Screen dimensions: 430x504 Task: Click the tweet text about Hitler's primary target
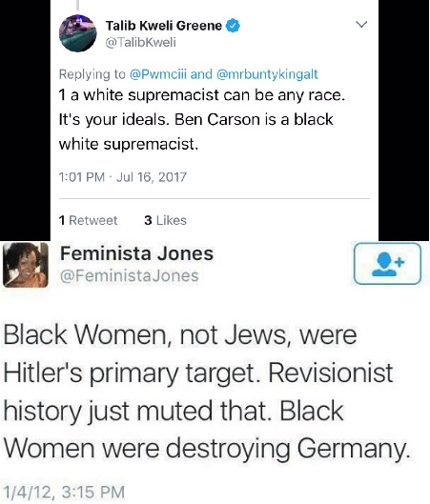point(207,392)
